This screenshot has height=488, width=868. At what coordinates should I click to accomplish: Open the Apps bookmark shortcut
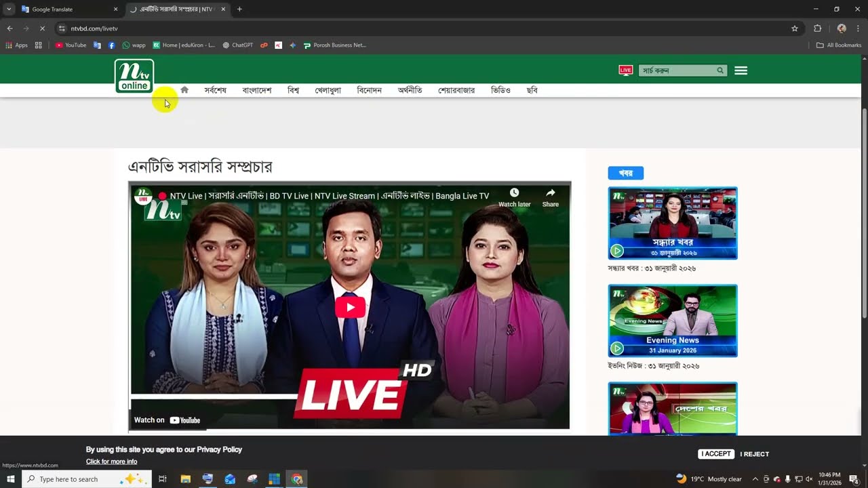click(x=17, y=45)
